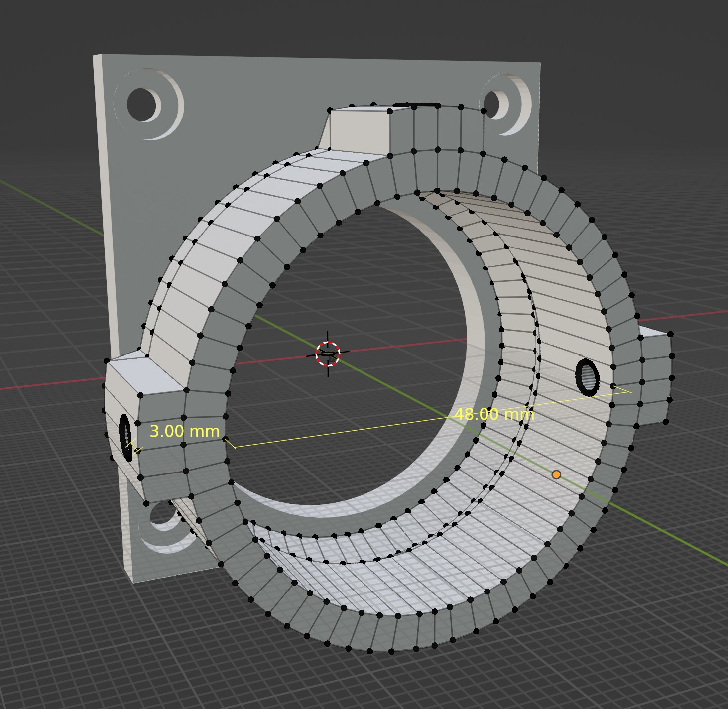Image resolution: width=728 pixels, height=709 pixels.
Task: Click the 48 mm ruler's right endpoint
Action: click(x=628, y=392)
